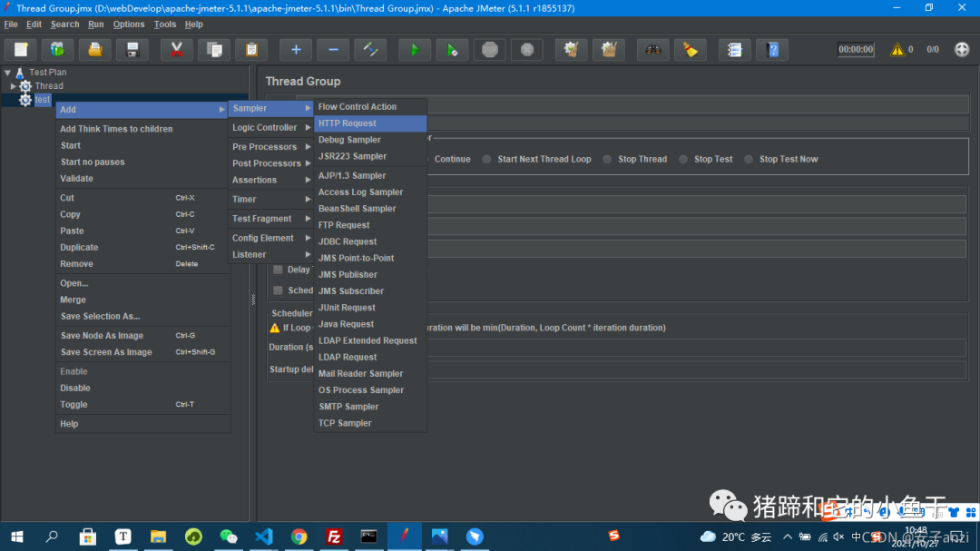Click the Open file folder icon
This screenshot has width=980, height=551.
click(95, 49)
